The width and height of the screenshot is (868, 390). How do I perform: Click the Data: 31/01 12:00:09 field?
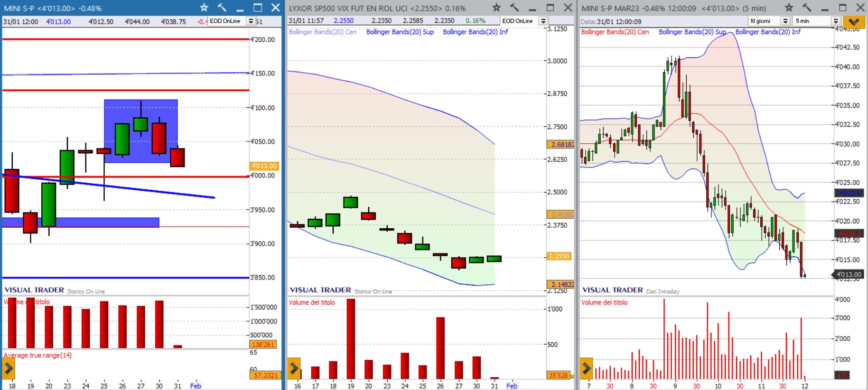coord(611,21)
